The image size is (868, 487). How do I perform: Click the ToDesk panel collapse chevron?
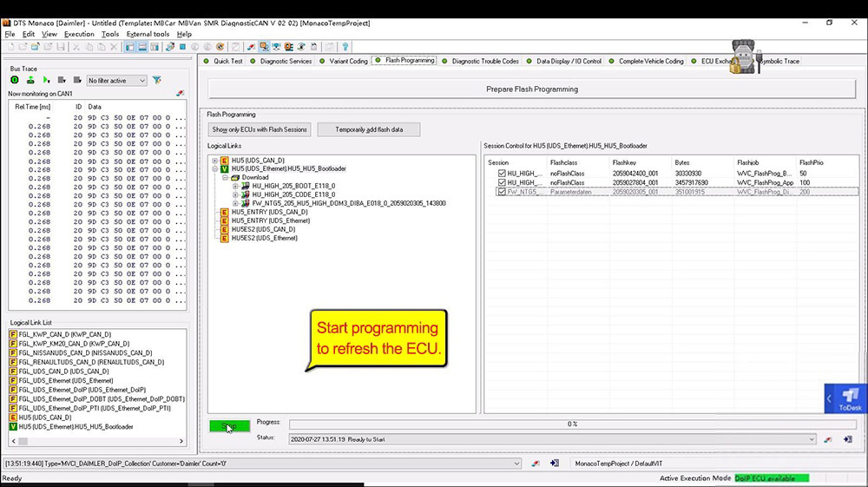coord(829,398)
